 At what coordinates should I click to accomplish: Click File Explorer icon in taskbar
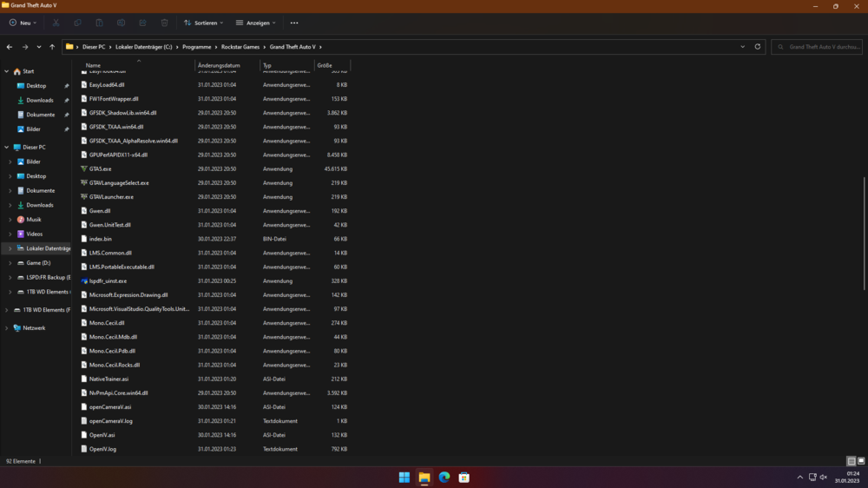point(424,477)
